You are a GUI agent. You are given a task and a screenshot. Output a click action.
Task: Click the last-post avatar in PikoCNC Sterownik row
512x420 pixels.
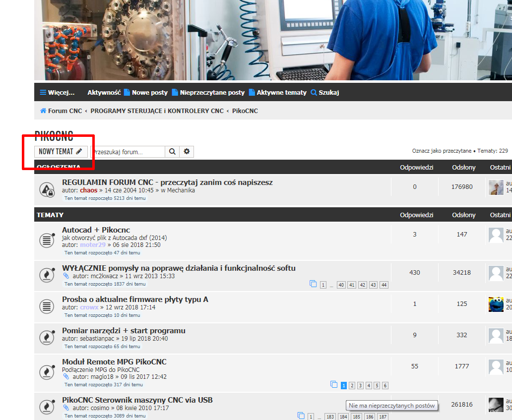[x=496, y=405]
